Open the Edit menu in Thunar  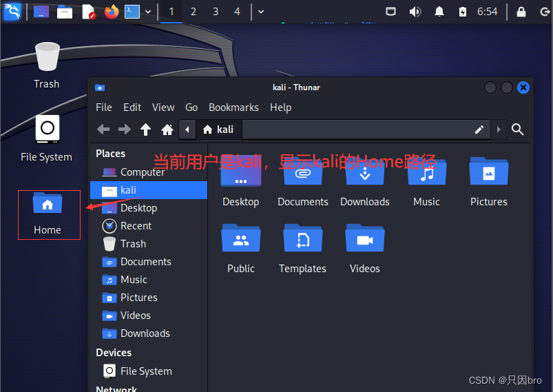tap(132, 107)
